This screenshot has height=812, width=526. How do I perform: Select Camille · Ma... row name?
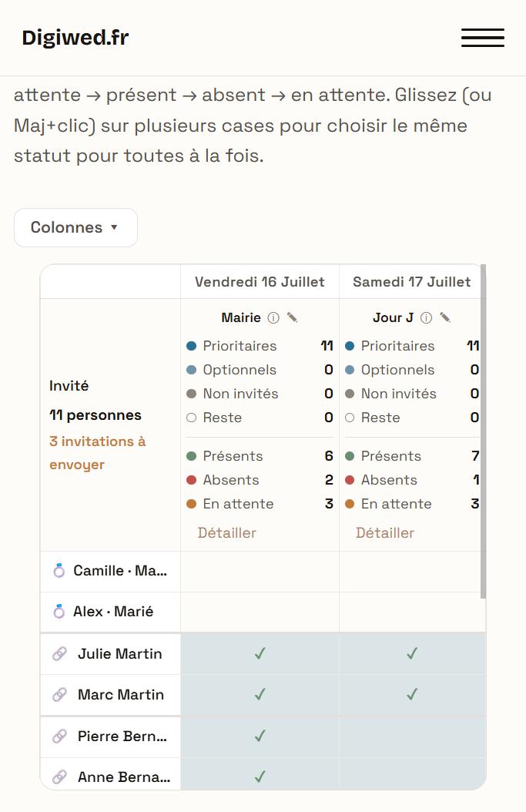click(120, 571)
